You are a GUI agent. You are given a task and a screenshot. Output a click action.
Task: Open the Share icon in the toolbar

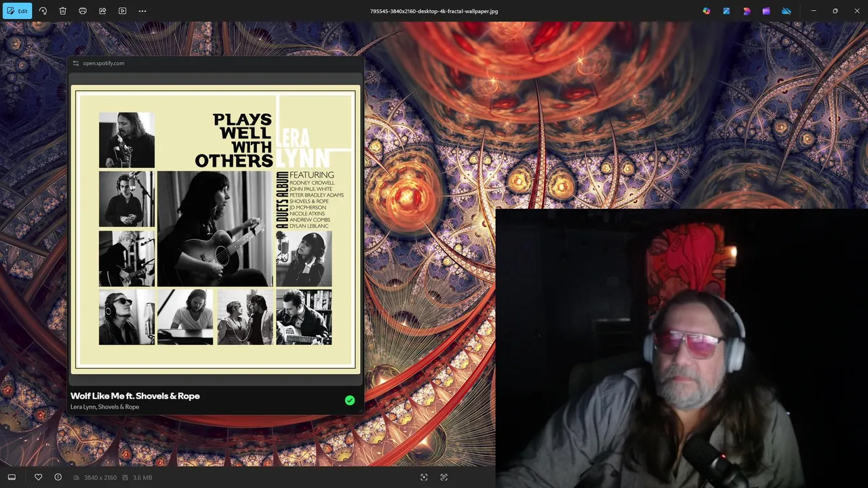pos(102,11)
